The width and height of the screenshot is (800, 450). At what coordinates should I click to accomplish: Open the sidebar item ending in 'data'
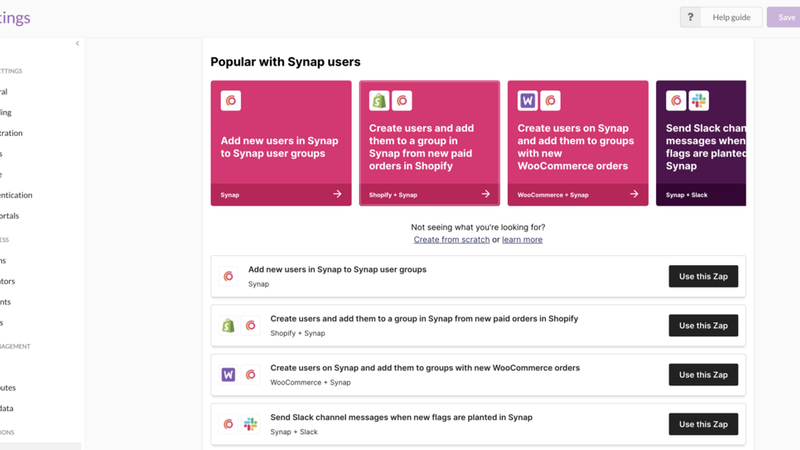click(7, 408)
